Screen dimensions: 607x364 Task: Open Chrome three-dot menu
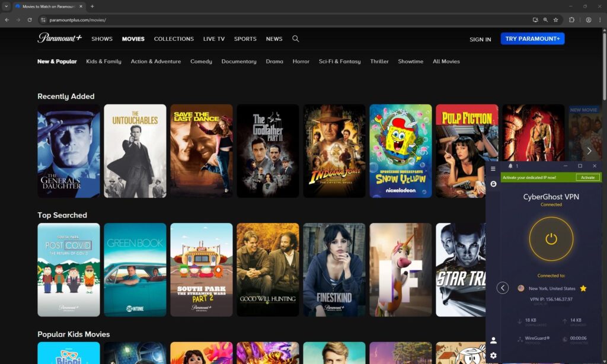pos(600,20)
